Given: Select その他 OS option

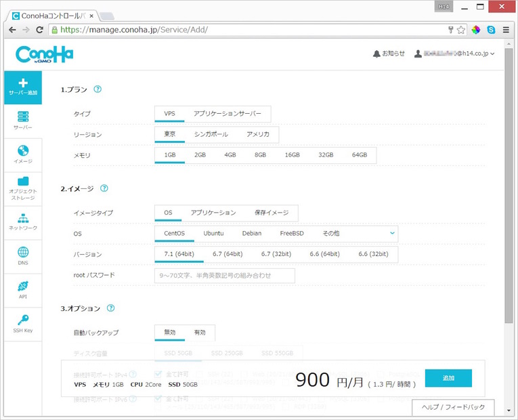Looking at the screenshot, I should (331, 233).
